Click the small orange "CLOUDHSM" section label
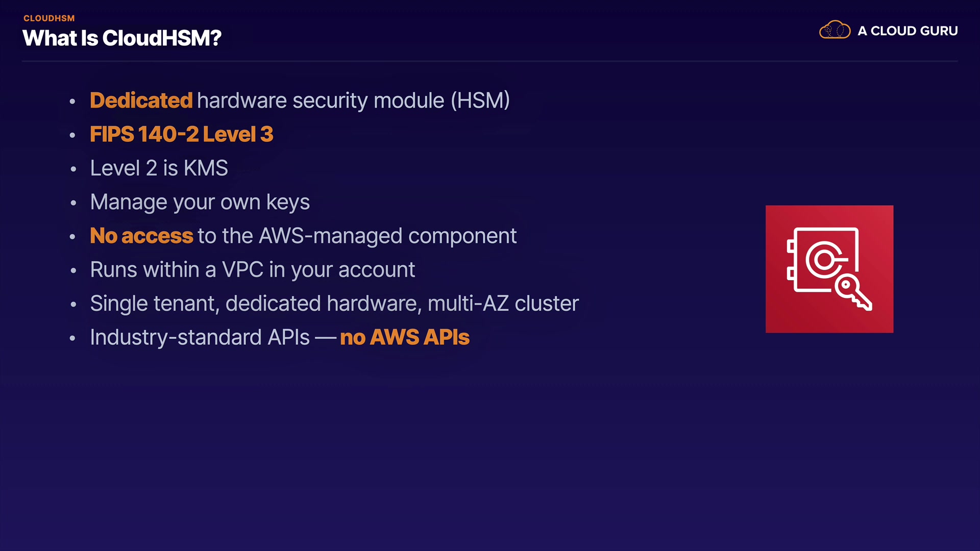980x551 pixels. pyautogui.click(x=49, y=18)
